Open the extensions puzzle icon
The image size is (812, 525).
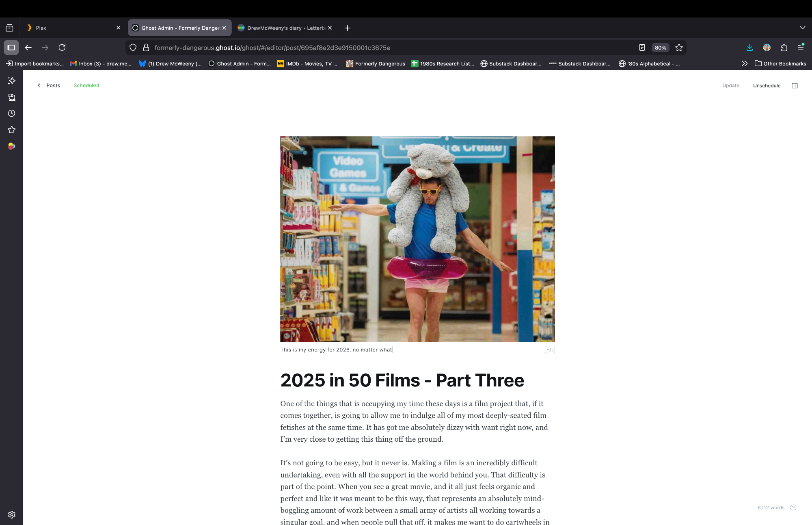tap(784, 48)
